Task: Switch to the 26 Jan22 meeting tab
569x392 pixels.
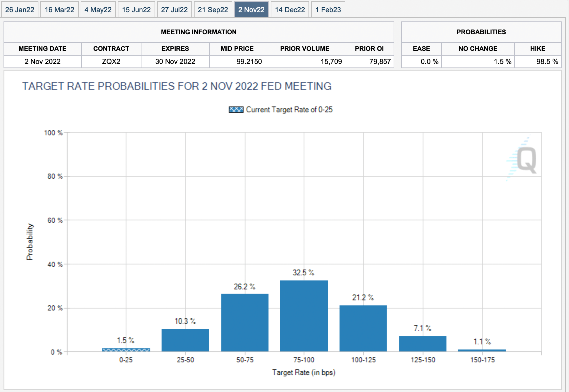Action: (20, 10)
